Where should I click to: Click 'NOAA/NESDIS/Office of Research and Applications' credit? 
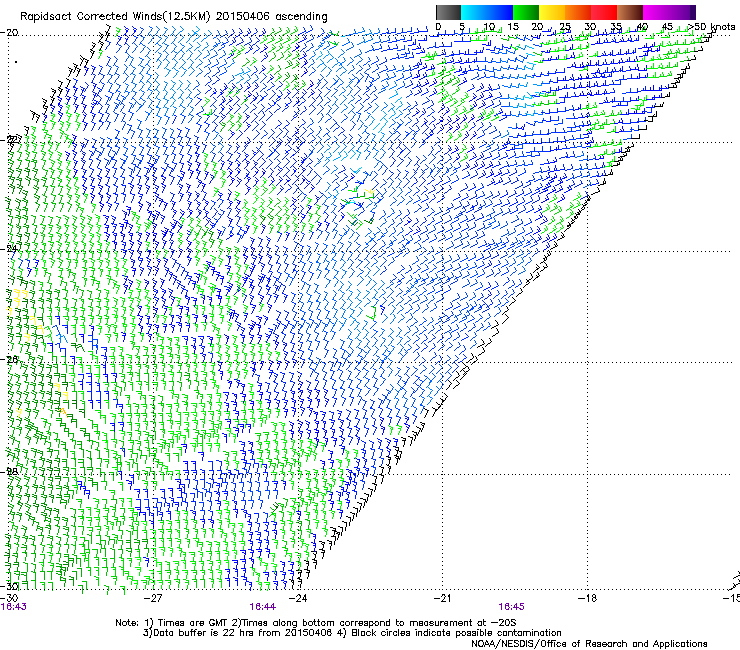coord(589,644)
